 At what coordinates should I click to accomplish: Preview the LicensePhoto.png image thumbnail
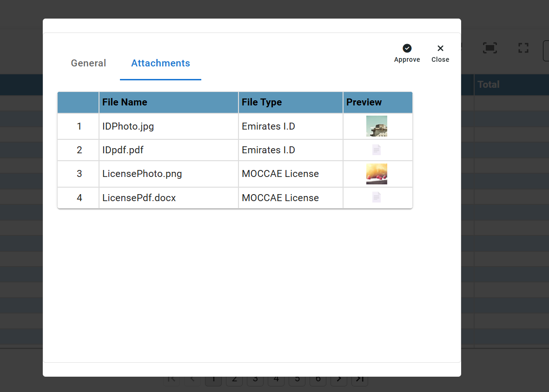click(377, 174)
